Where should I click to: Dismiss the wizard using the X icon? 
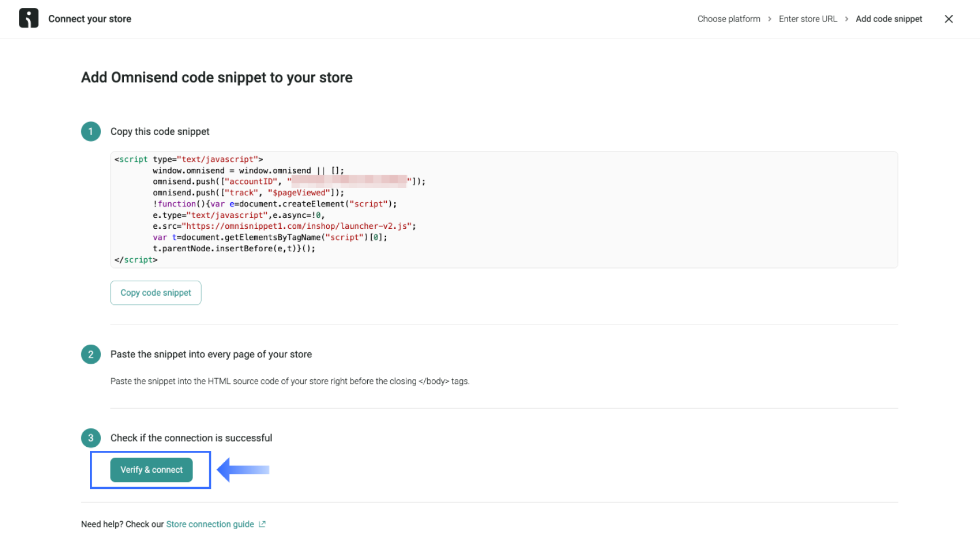point(948,18)
